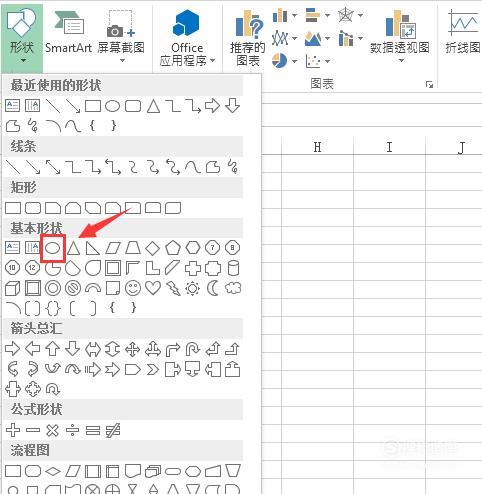Select column I header
This screenshot has height=494, width=482.
pos(389,146)
